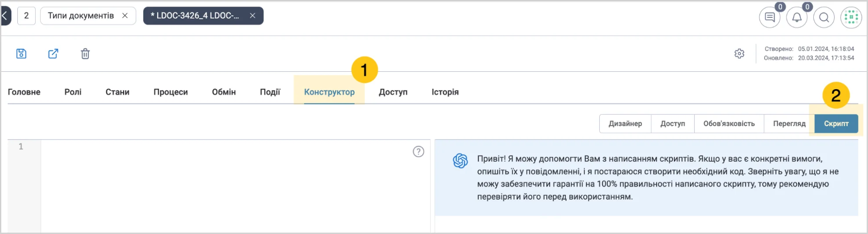
Task: Open notifications bell icon
Action: point(797,17)
